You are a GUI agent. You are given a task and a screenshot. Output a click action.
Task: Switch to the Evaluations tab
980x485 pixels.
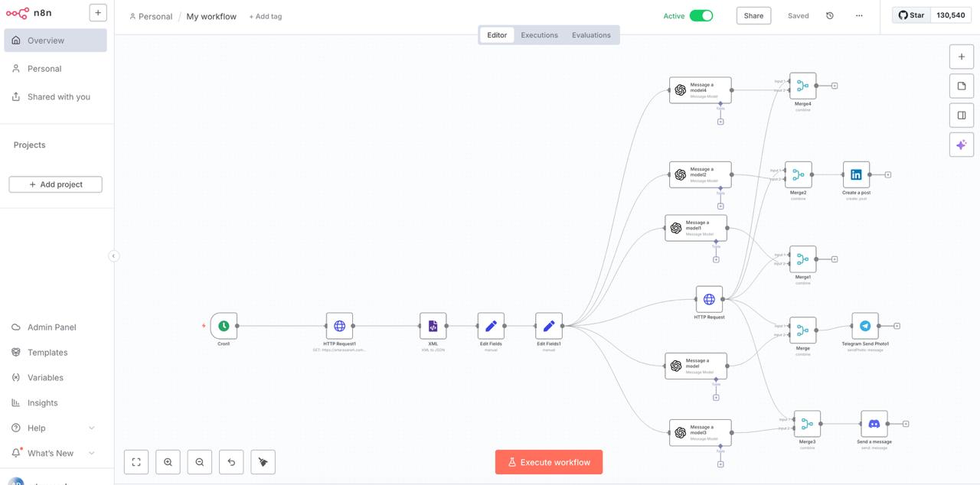pyautogui.click(x=591, y=35)
